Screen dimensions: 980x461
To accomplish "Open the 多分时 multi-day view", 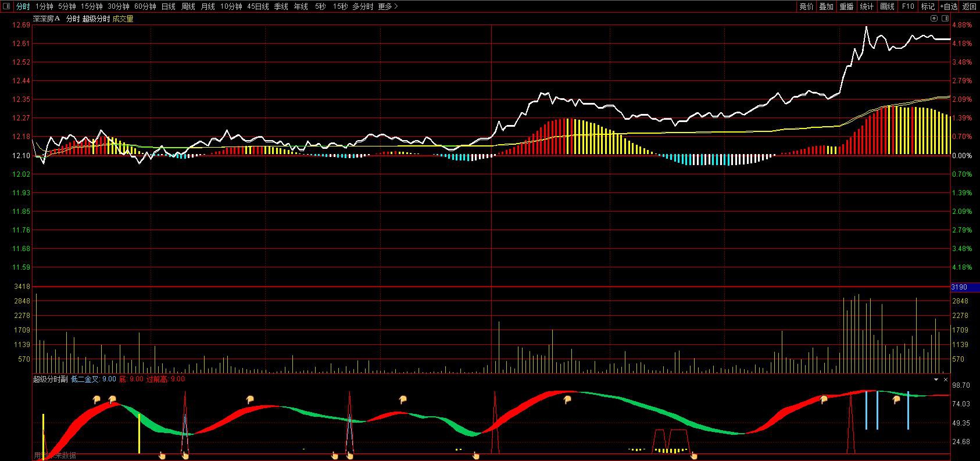I will pos(363,6).
